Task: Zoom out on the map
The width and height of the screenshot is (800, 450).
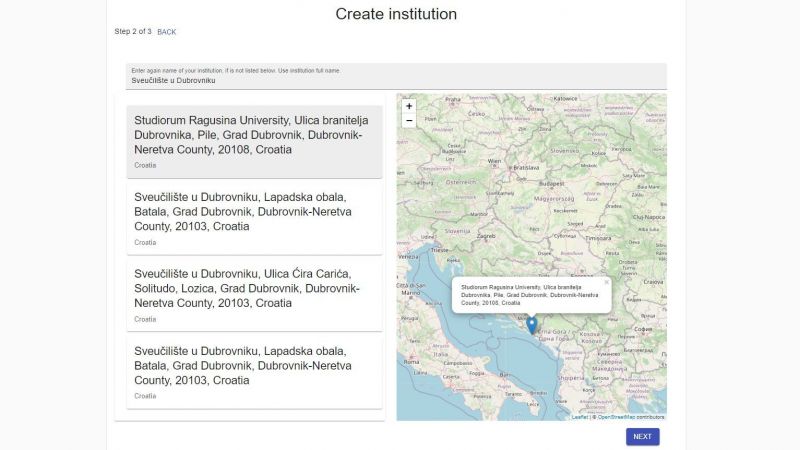Action: pyautogui.click(x=409, y=120)
